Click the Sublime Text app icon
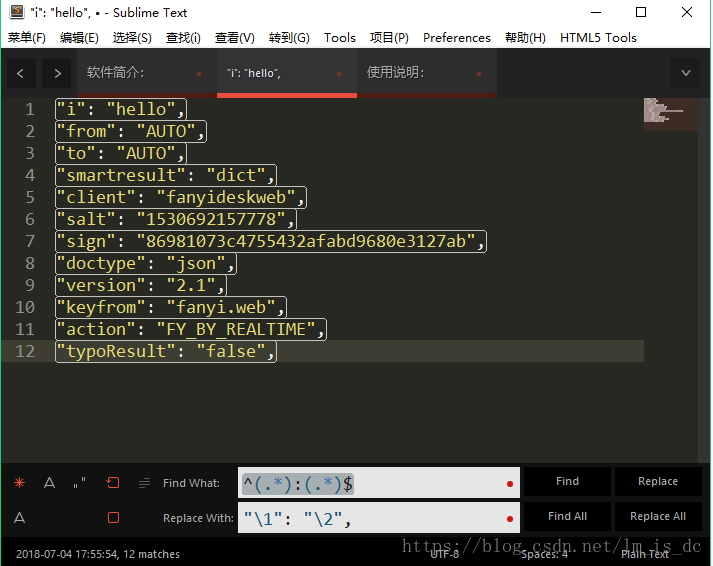 pos(17,12)
